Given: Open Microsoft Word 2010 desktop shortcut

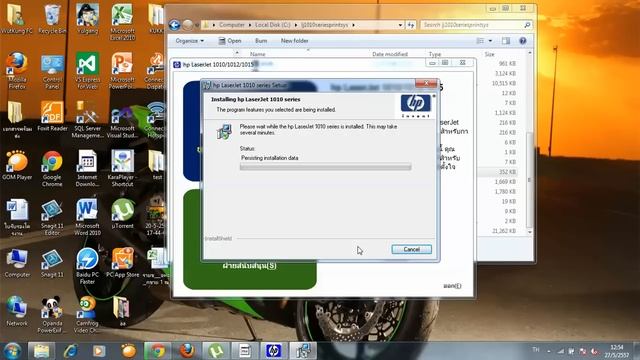Looking at the screenshot, I should [87, 217].
